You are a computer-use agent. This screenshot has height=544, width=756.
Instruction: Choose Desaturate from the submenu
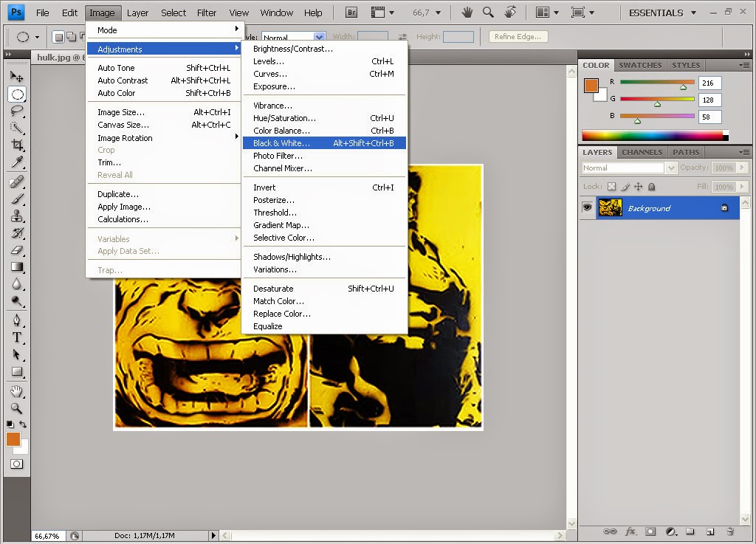click(x=323, y=289)
